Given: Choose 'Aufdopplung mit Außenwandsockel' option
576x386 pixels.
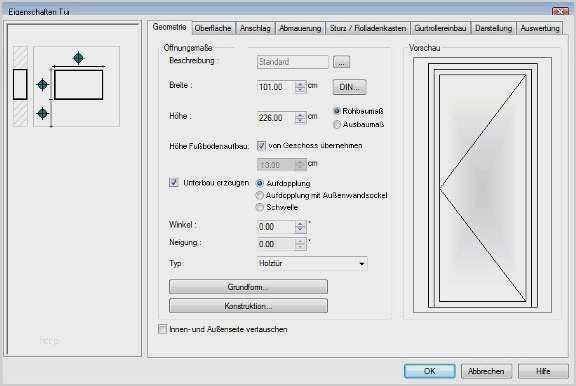Looking at the screenshot, I should [260, 195].
